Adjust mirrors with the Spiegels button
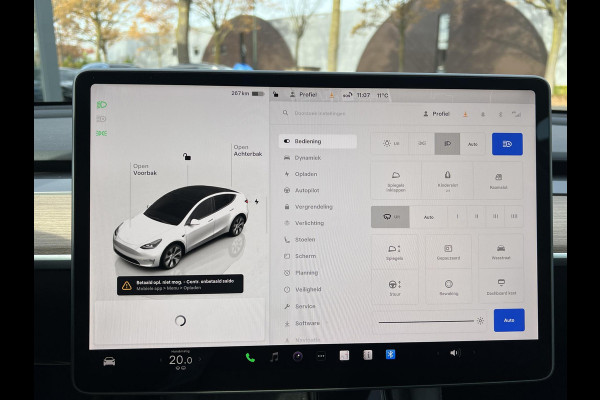This screenshot has height=400, width=600. tap(395, 252)
